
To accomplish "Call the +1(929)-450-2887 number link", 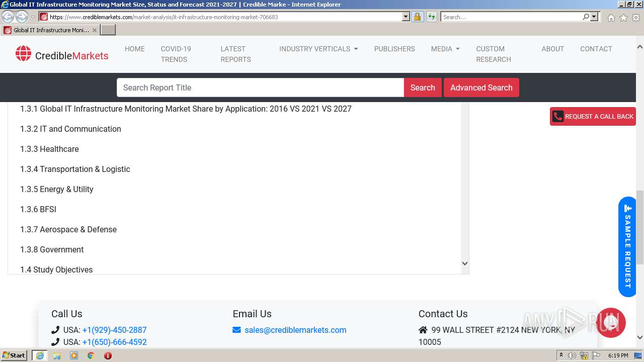I will pos(114,330).
